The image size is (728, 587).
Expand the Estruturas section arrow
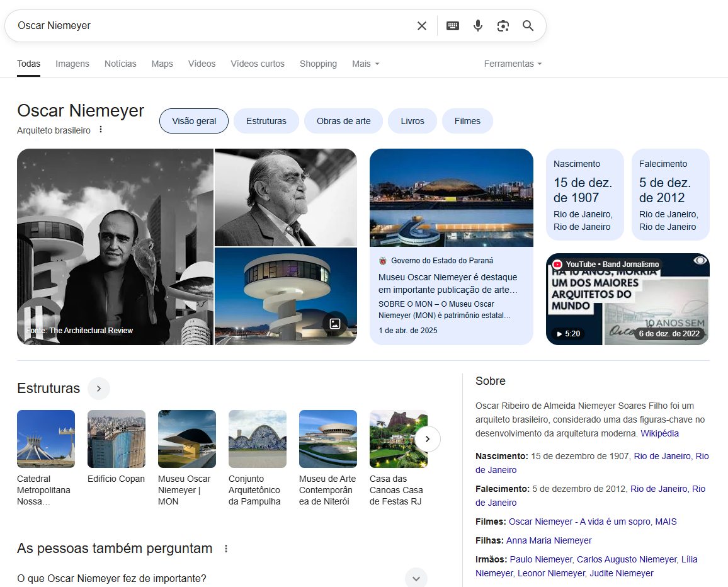pos(99,389)
